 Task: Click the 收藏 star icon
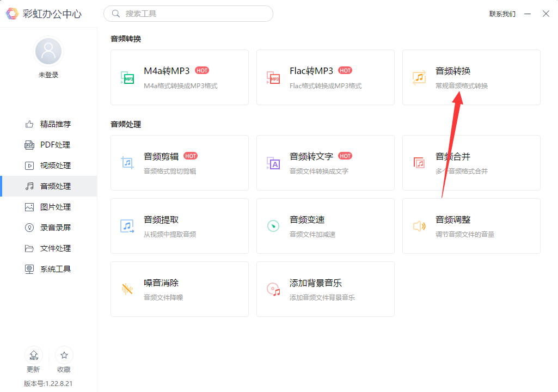pyautogui.click(x=64, y=356)
